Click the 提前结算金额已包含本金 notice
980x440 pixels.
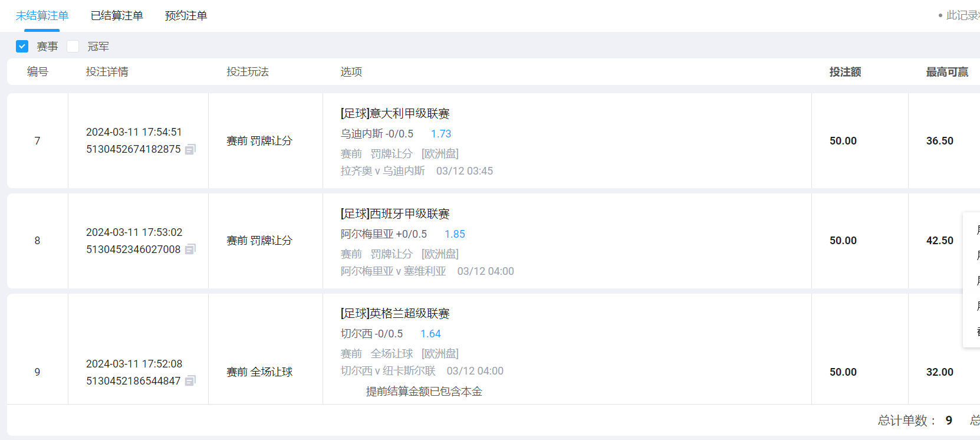pyautogui.click(x=424, y=392)
